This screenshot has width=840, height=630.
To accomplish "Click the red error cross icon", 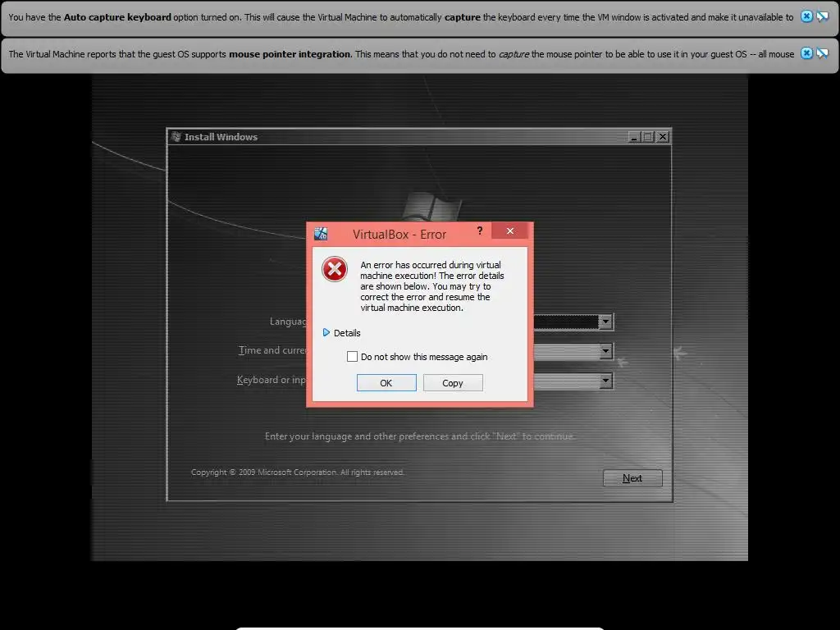I will point(335,269).
